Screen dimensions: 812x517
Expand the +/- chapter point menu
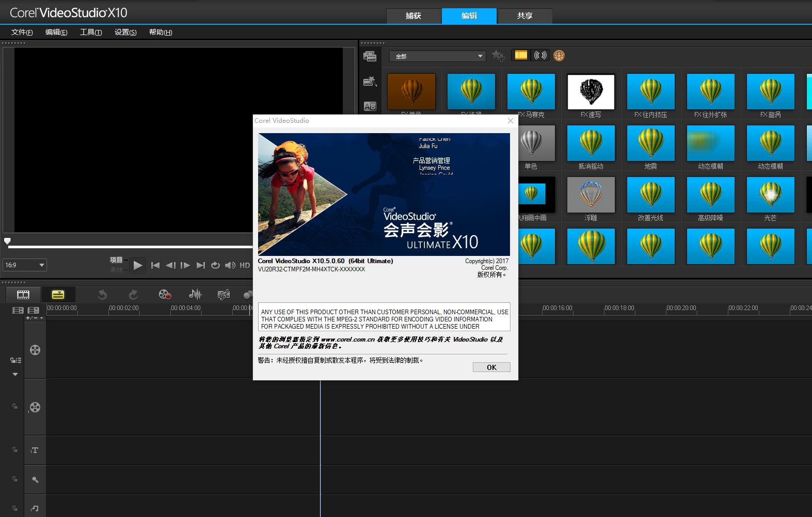[x=35, y=318]
